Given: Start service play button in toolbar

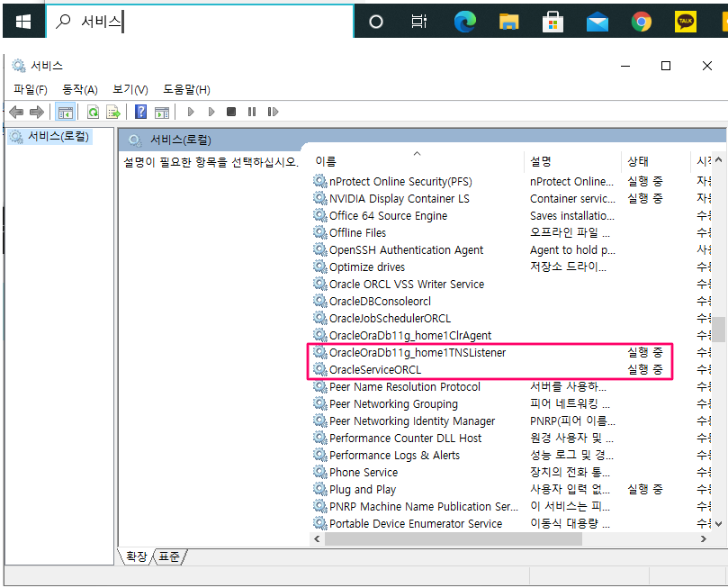Looking at the screenshot, I should coord(191,112).
